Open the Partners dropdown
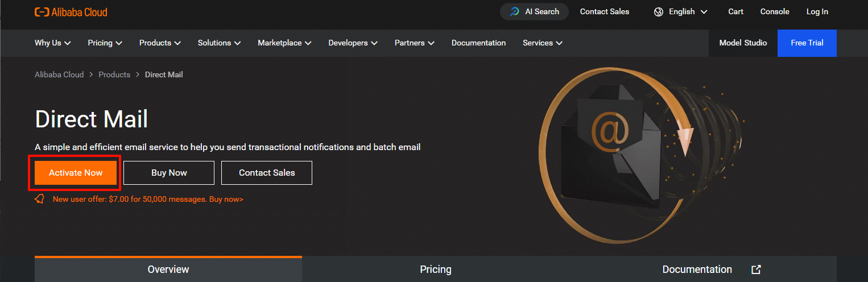868x282 pixels. (x=415, y=43)
